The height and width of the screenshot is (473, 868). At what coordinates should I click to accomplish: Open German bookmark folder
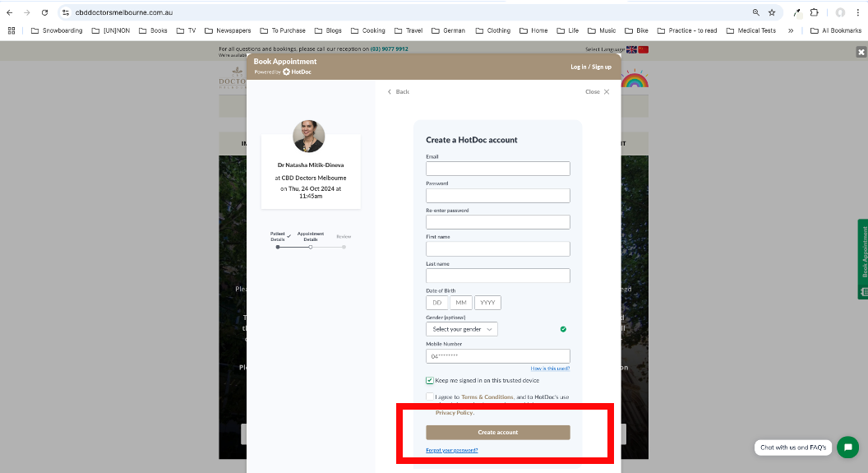pyautogui.click(x=449, y=30)
